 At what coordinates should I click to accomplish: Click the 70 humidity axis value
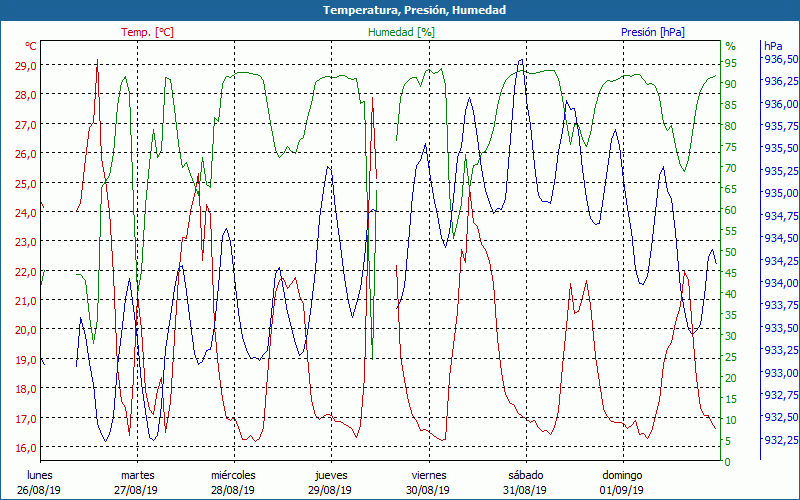pyautogui.click(x=731, y=168)
